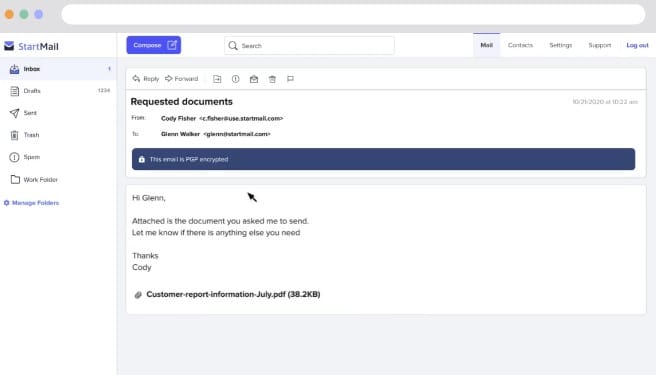Click the search magnifier icon
The width and height of the screenshot is (656, 375).
click(233, 45)
